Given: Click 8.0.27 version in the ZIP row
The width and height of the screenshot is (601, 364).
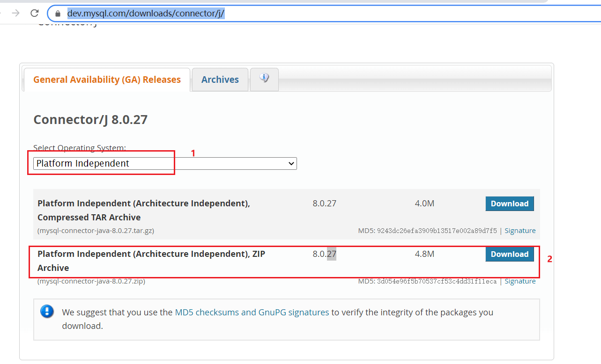Looking at the screenshot, I should 324,254.
